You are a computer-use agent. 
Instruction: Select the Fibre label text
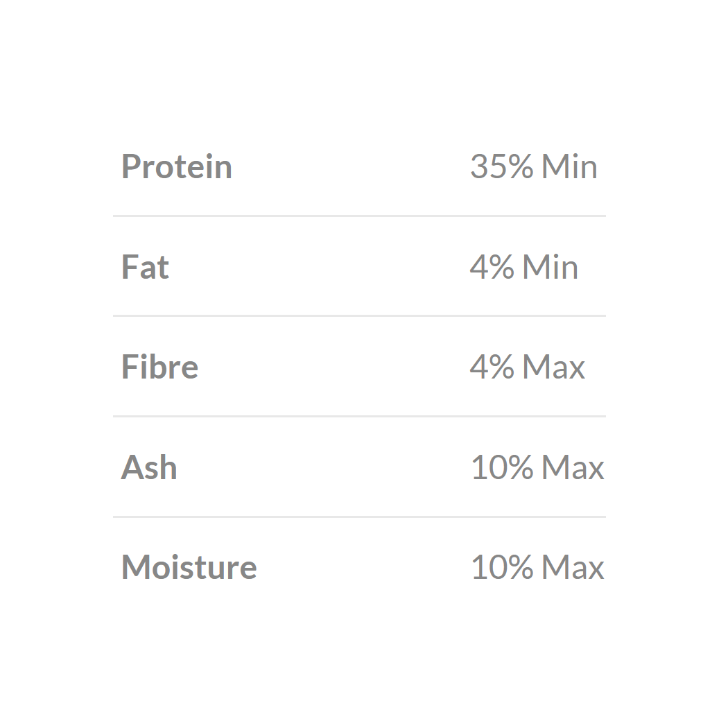click(159, 367)
